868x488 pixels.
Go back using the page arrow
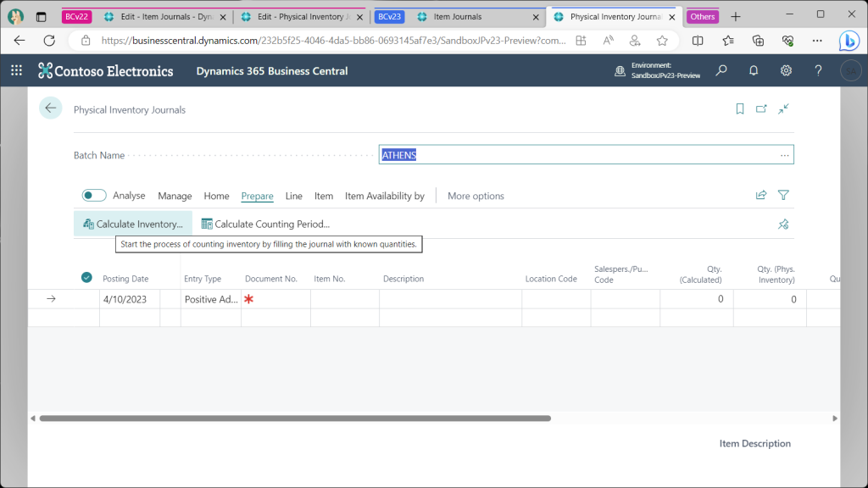pos(50,108)
